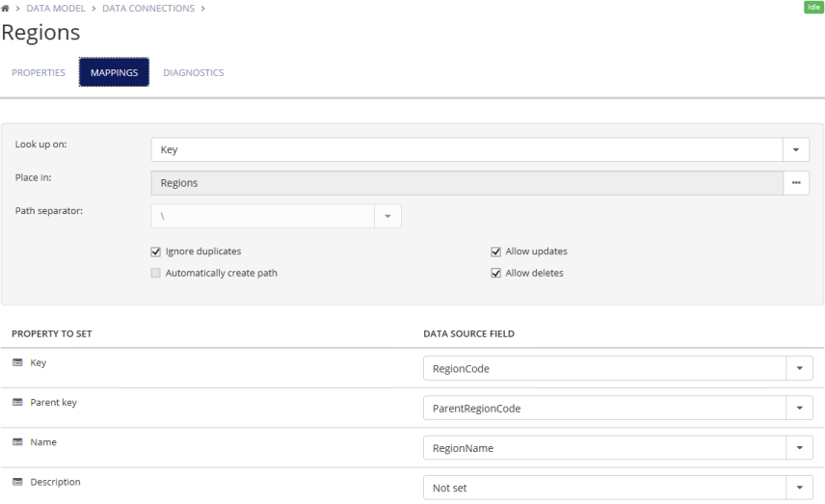Click the Key property icon

17,362
